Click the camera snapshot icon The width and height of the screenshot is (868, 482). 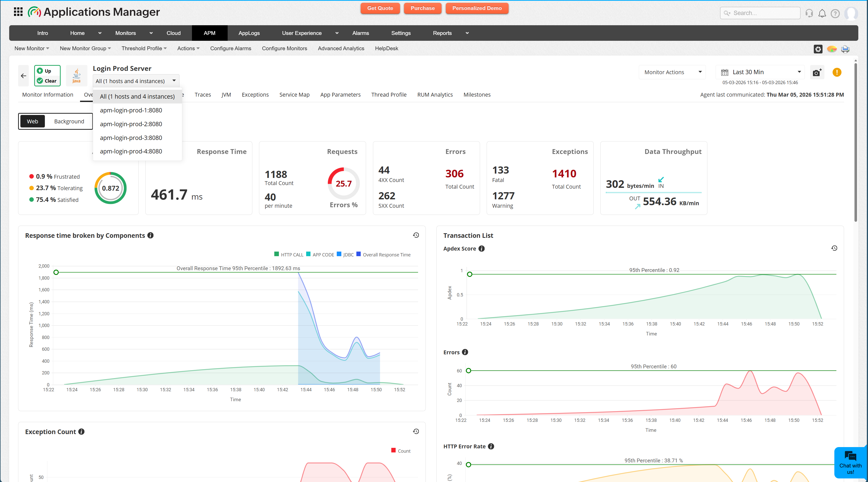pos(817,72)
